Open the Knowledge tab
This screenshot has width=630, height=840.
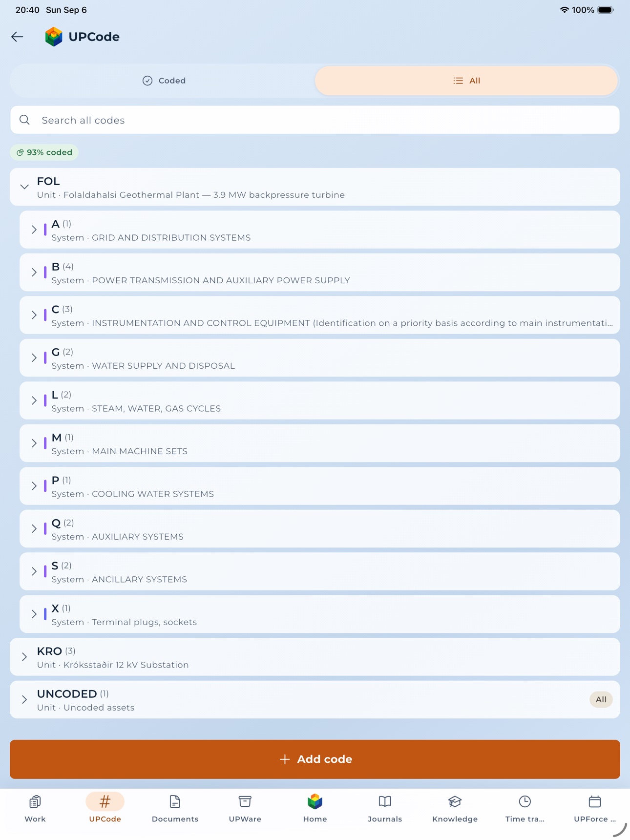point(455,809)
